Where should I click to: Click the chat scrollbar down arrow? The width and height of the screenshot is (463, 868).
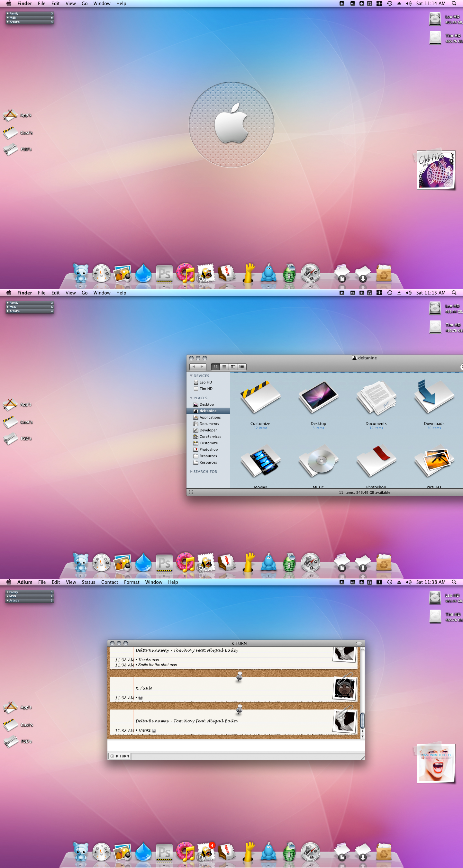pos(363,736)
